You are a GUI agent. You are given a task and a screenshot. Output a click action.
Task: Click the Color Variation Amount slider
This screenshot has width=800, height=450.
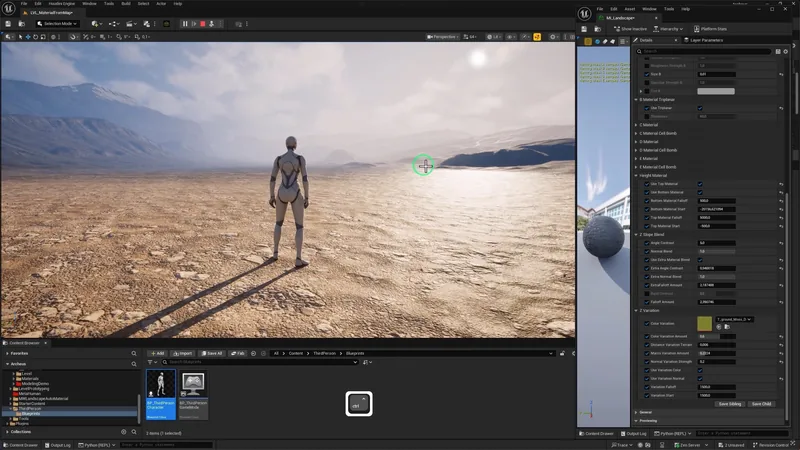716,337
